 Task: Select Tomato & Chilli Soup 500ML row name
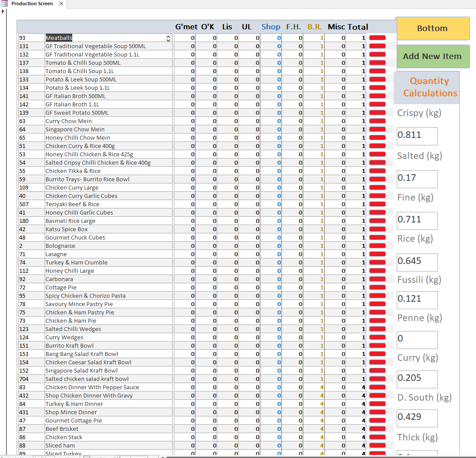click(108, 63)
